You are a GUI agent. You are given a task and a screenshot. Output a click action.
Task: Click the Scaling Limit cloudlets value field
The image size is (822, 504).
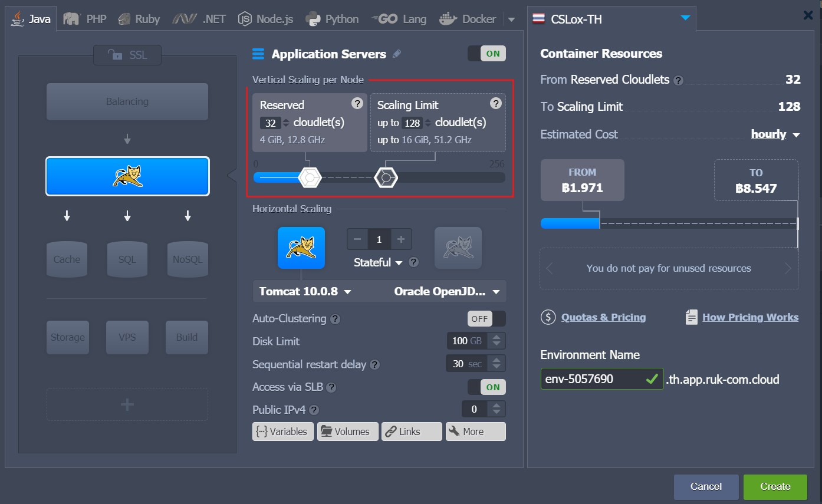pyautogui.click(x=412, y=123)
